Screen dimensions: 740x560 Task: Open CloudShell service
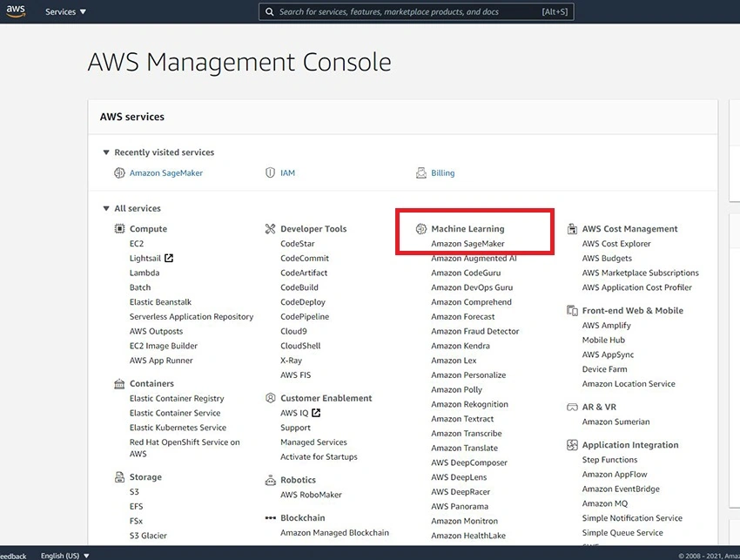point(300,346)
